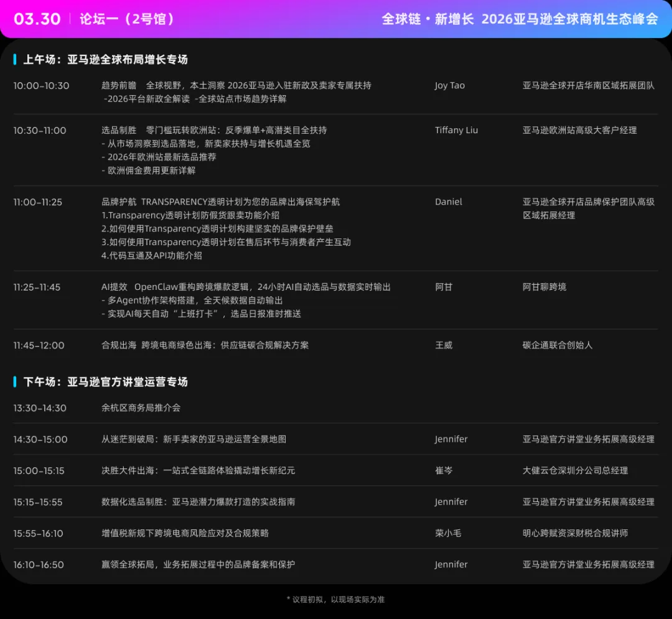Click the 亚马逊全球开店华南区域拓展团队 affiliation
Screen dimensions: 672x619
click(589, 86)
